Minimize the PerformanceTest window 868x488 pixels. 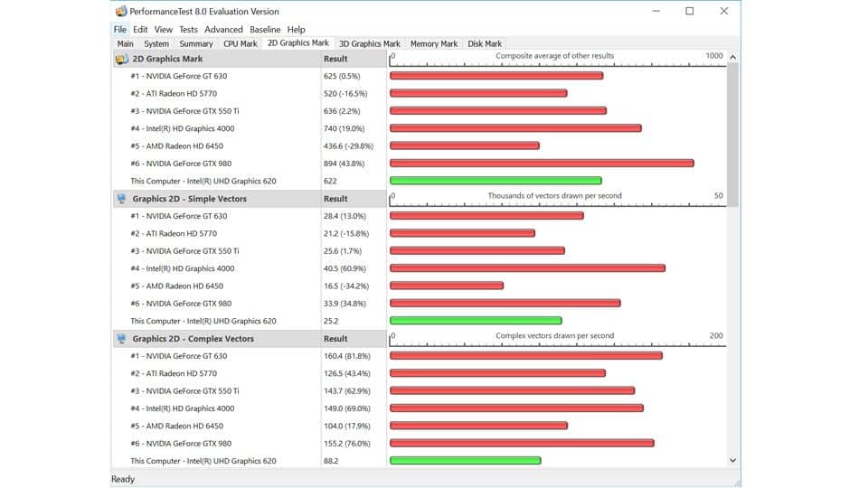(656, 11)
